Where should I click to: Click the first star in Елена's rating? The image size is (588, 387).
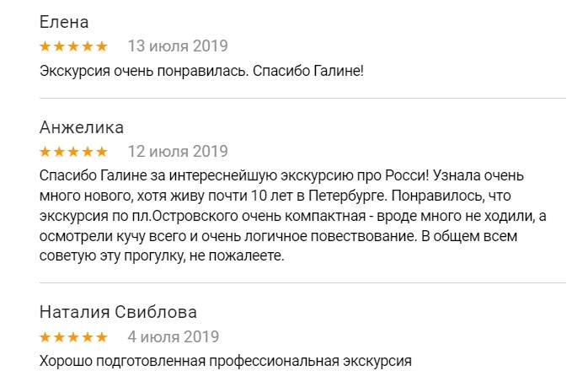pos(45,46)
